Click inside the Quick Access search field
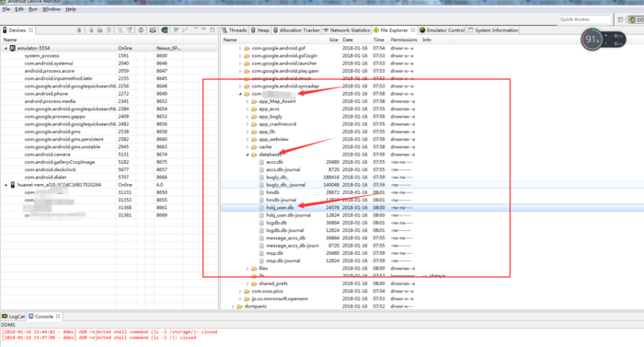This screenshot has width=644, height=347. (585, 19)
